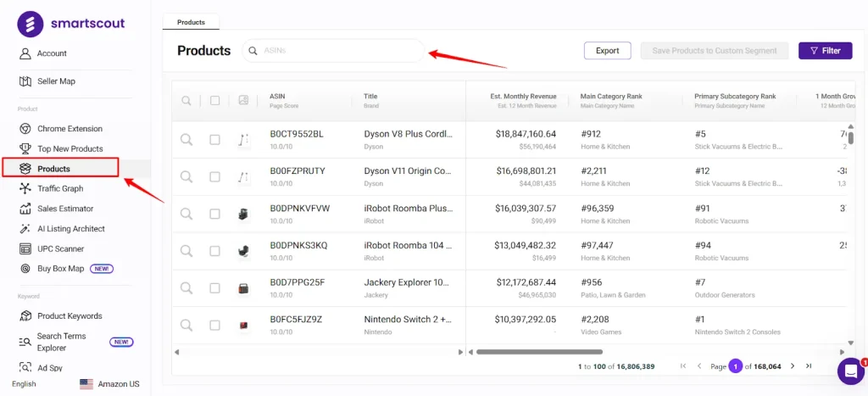Click ASIN B0CT9552BL text
The image size is (868, 396).
click(x=297, y=134)
